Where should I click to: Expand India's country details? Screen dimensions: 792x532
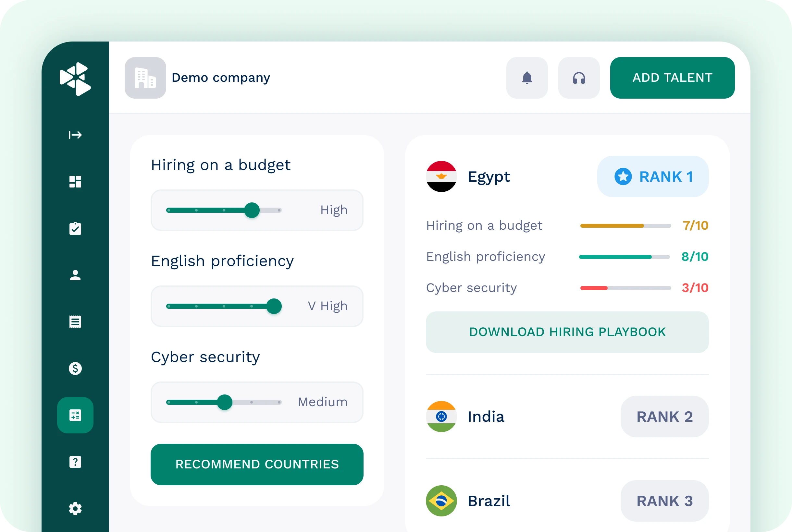tap(486, 417)
